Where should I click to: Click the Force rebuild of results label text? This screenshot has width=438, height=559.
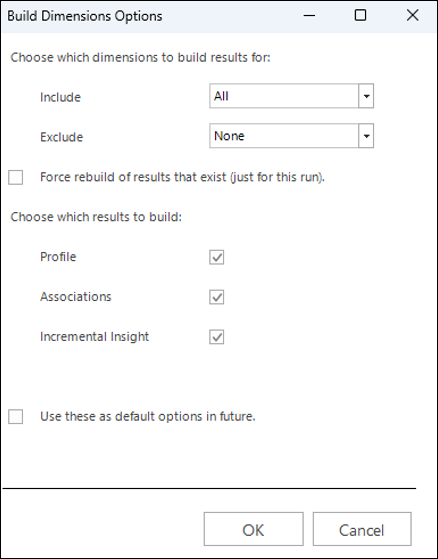coord(182,177)
